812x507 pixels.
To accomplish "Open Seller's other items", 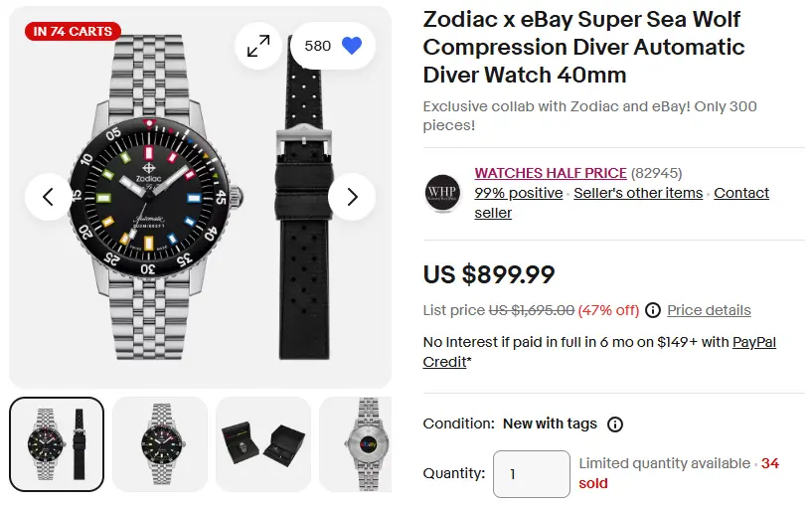I will 638,193.
